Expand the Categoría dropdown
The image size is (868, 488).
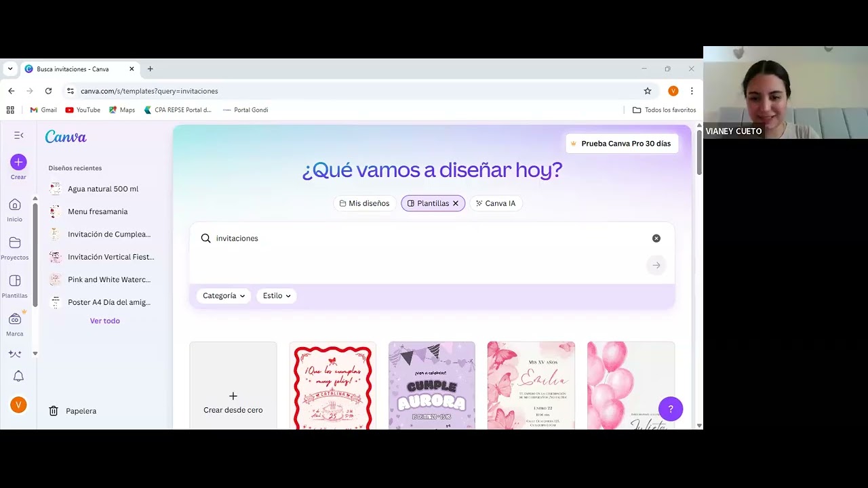[224, 296]
